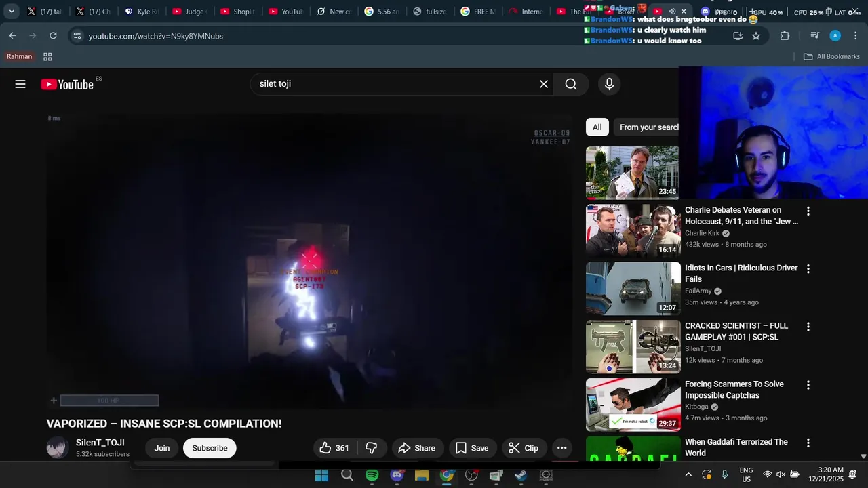This screenshot has width=868, height=488.
Task: Open Chrome extensions puzzle icon
Action: pos(785,36)
